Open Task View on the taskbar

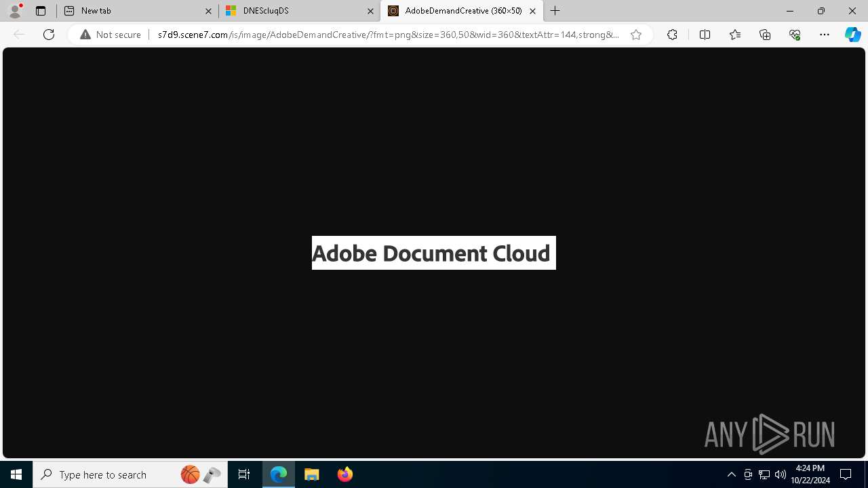pos(244,474)
